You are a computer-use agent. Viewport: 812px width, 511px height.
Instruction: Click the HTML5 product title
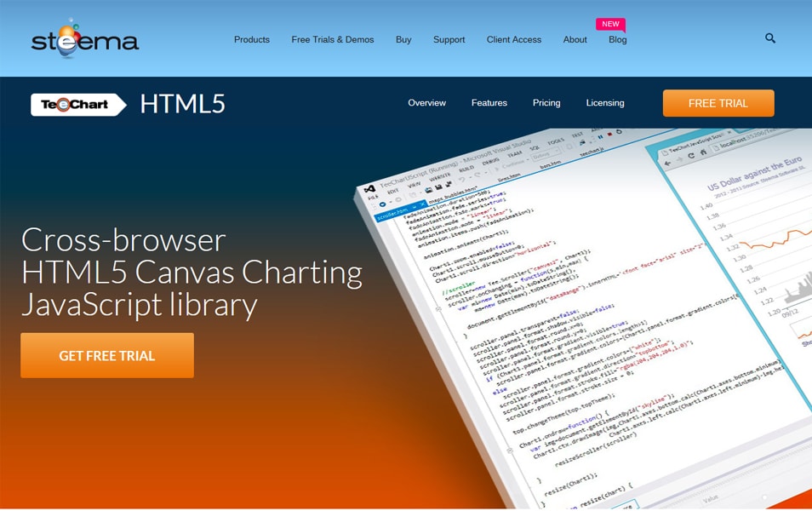coord(182,104)
